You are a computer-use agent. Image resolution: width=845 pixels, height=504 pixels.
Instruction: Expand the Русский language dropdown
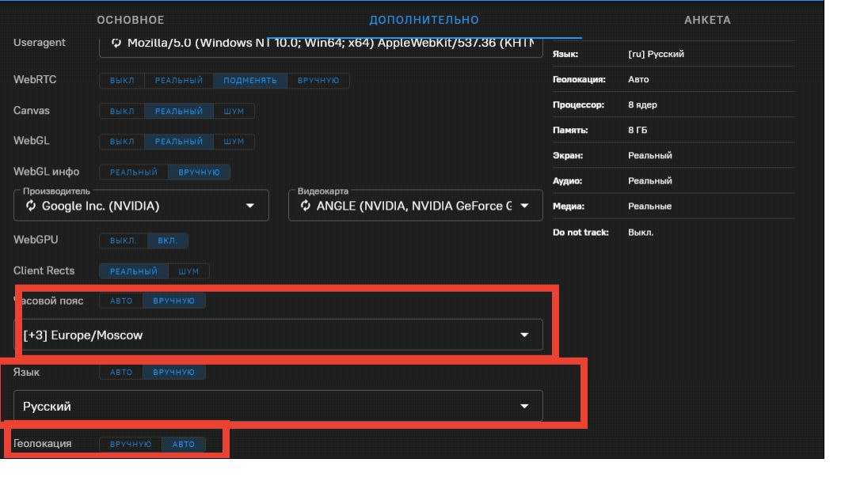[x=524, y=407]
